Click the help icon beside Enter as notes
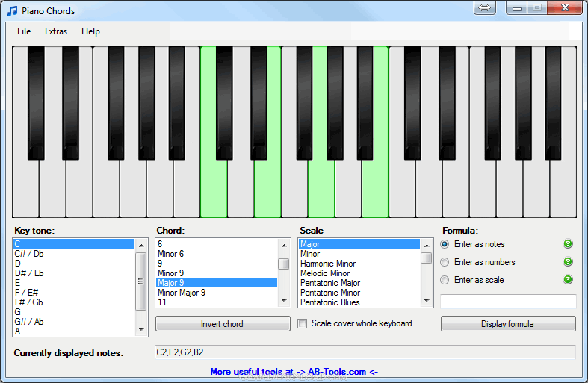 click(x=568, y=244)
